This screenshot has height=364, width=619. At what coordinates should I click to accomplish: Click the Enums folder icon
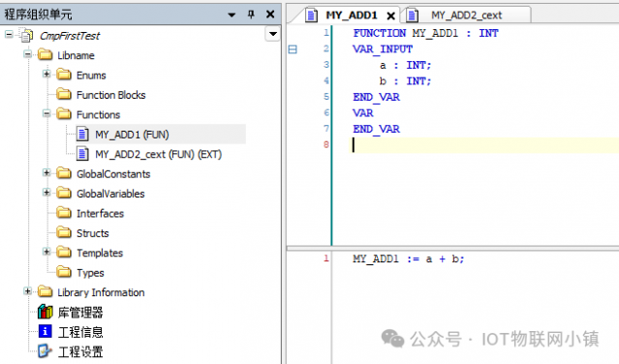click(64, 75)
